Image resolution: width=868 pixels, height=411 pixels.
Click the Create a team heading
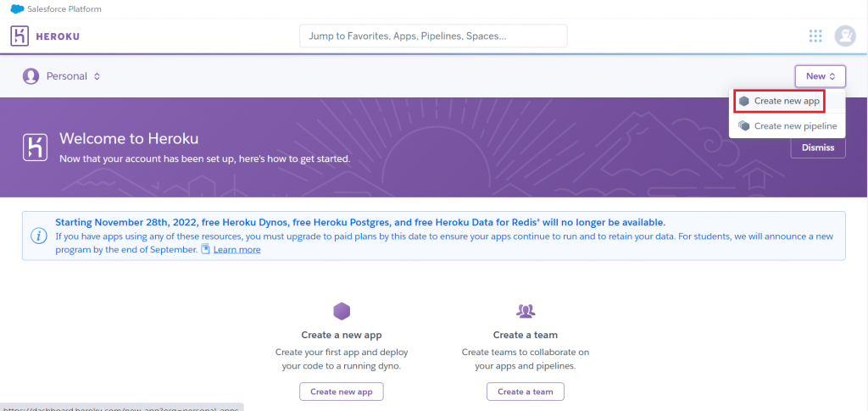[x=526, y=335]
